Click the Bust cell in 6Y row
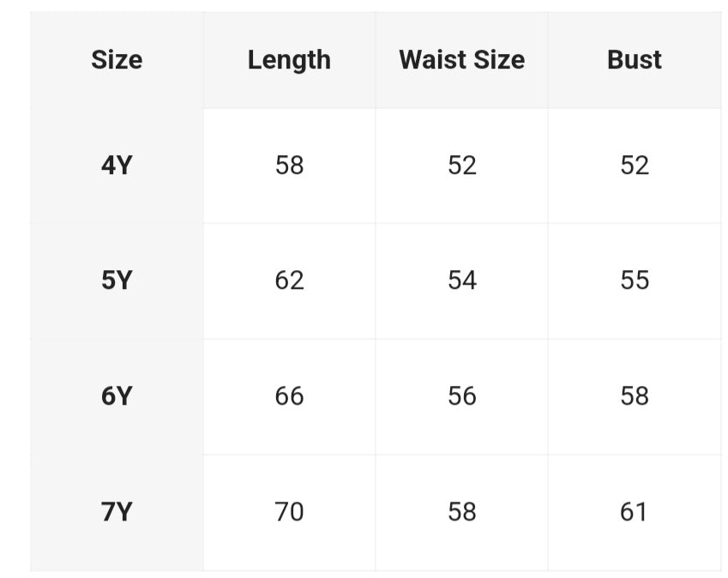 click(x=635, y=396)
